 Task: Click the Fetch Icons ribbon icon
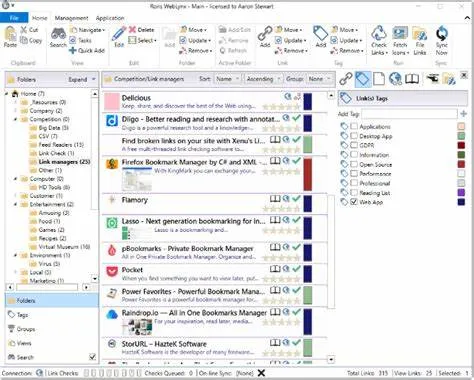pyautogui.click(x=400, y=33)
